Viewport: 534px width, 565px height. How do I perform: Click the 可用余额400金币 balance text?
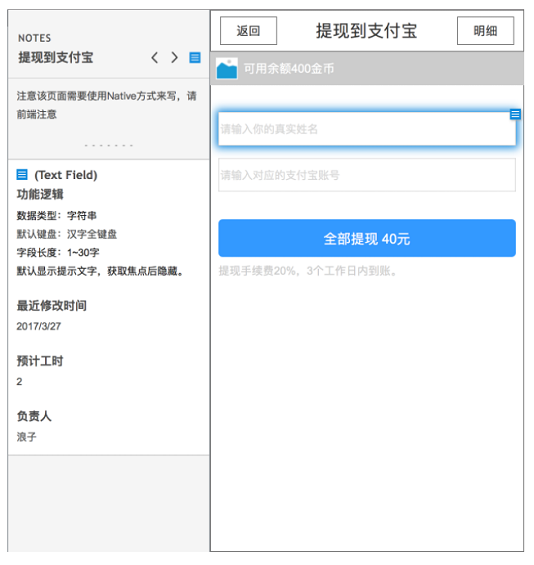289,68
